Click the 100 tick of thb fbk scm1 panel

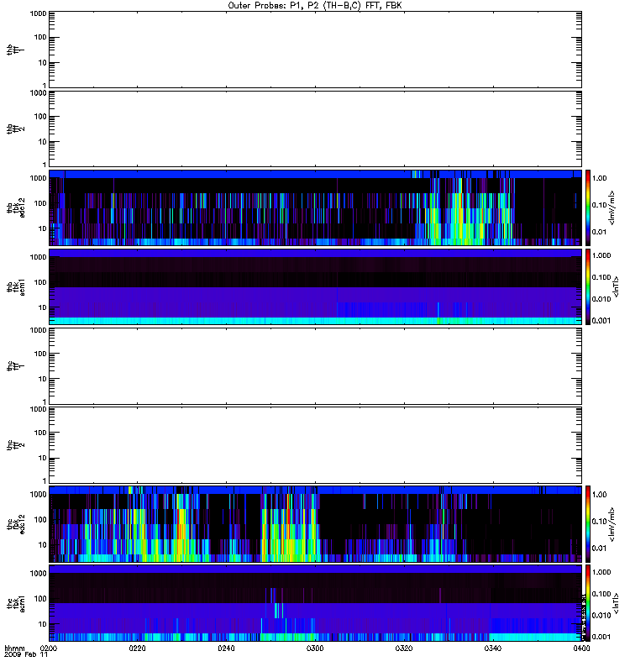pos(40,282)
